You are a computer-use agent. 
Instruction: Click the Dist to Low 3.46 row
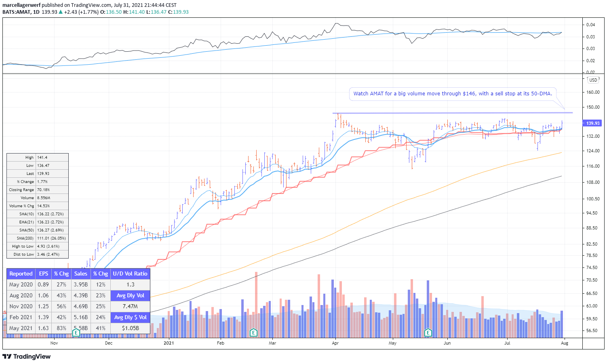pos(38,255)
